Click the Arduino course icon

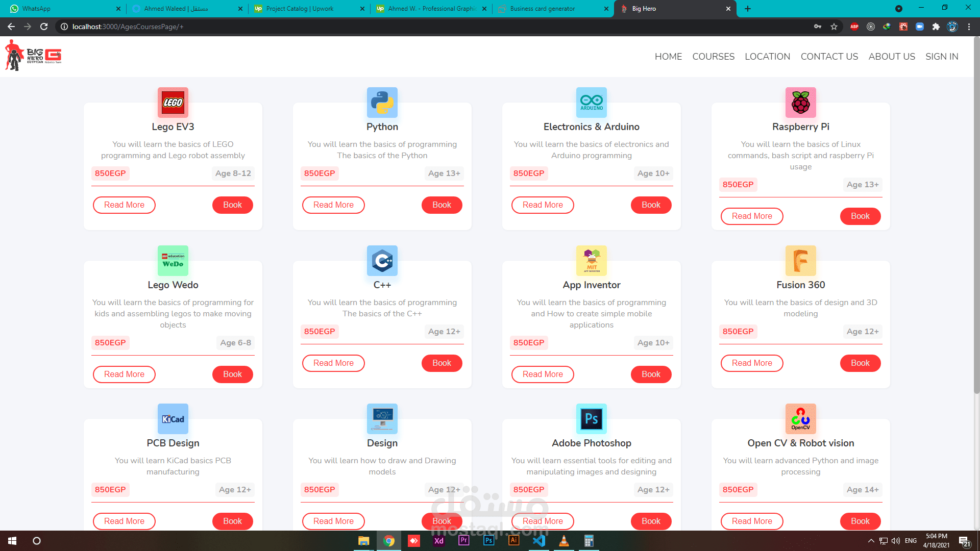(591, 103)
